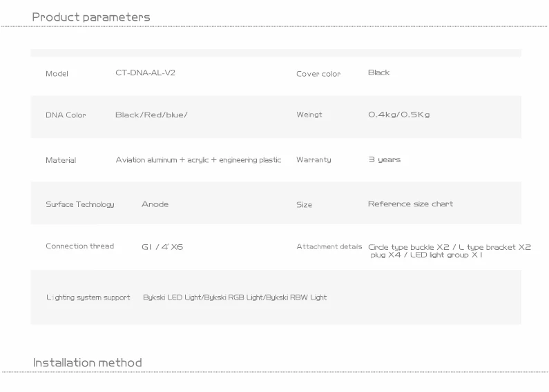
Task: Click the Product parameters heading
Action: 91,17
